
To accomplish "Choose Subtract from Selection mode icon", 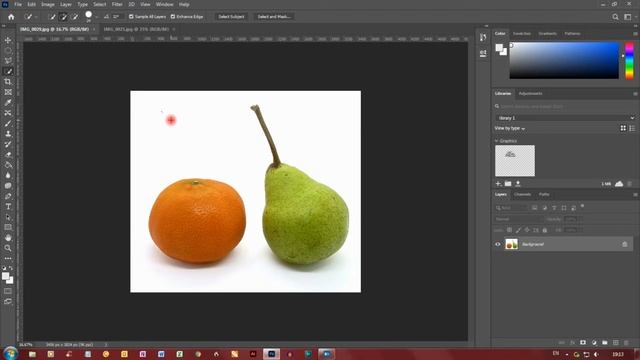I will coord(75,17).
